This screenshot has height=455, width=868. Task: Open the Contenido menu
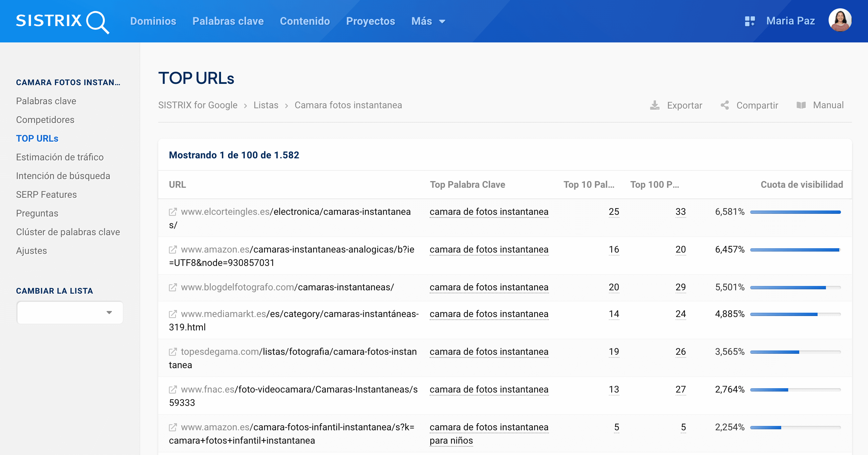[304, 21]
